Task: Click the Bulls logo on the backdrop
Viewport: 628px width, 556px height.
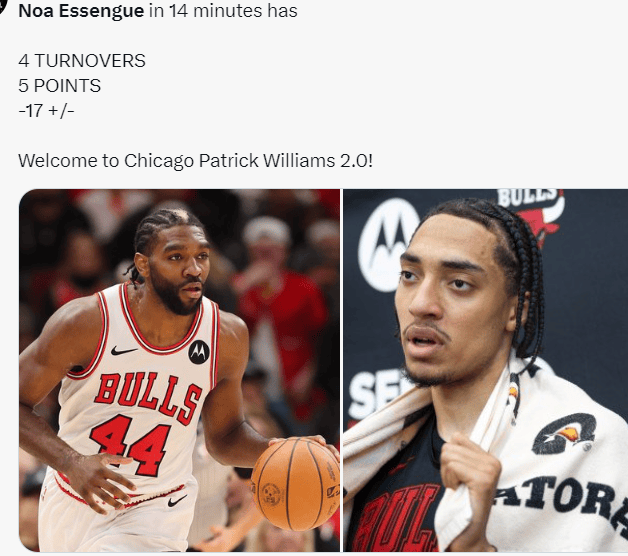Action: [x=533, y=214]
